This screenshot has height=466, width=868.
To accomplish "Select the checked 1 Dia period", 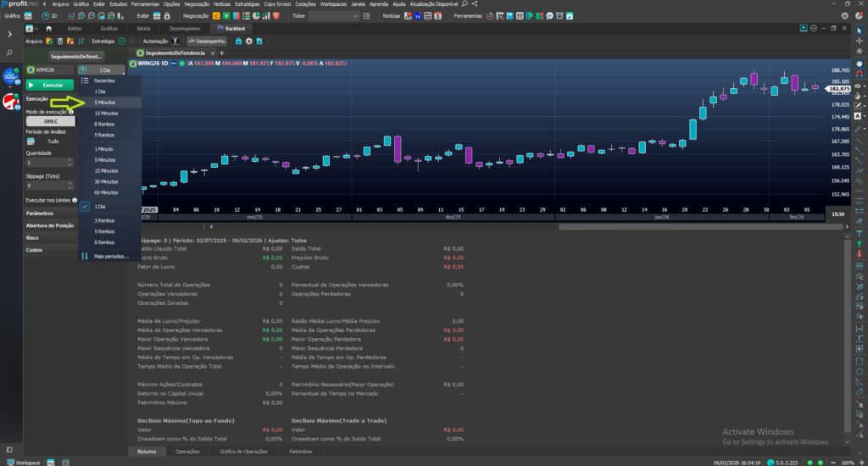I will click(100, 207).
